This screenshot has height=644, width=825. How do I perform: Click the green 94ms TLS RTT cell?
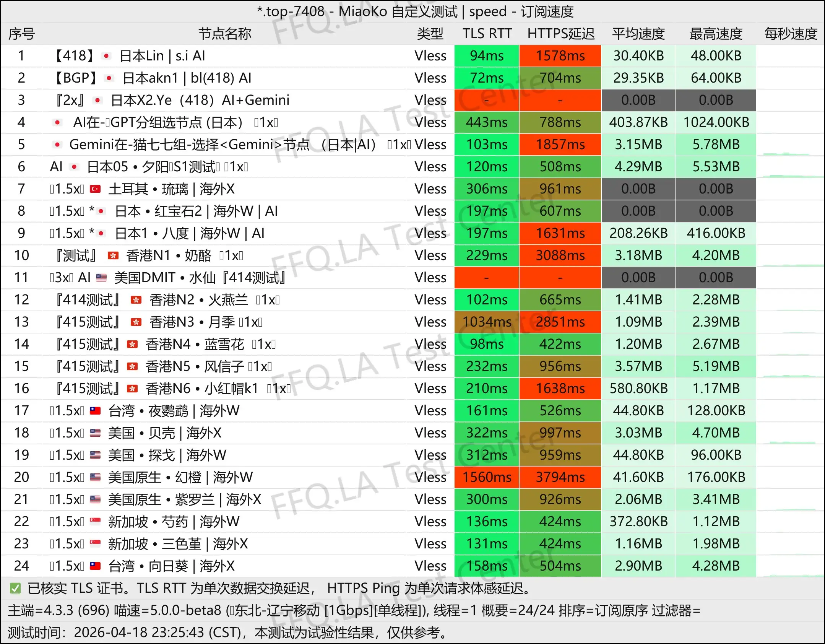click(486, 56)
